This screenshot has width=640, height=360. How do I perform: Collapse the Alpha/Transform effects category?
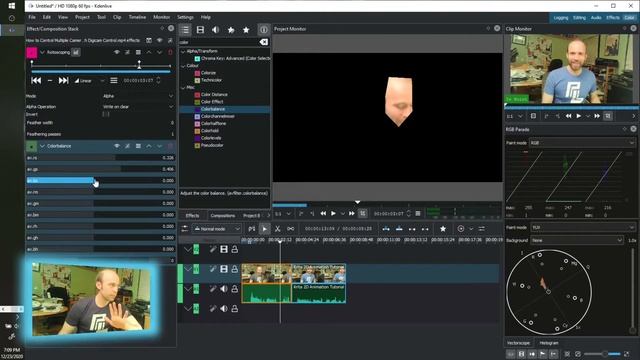point(183,51)
